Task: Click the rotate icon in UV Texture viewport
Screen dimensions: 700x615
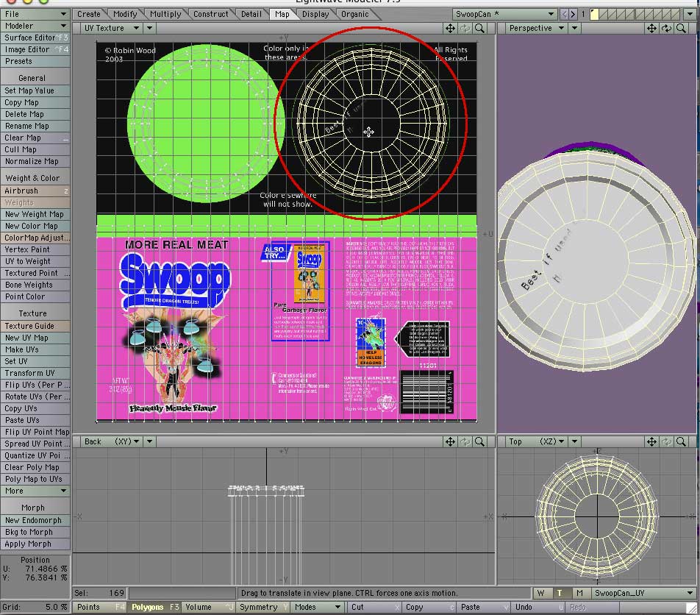Action: (x=465, y=28)
